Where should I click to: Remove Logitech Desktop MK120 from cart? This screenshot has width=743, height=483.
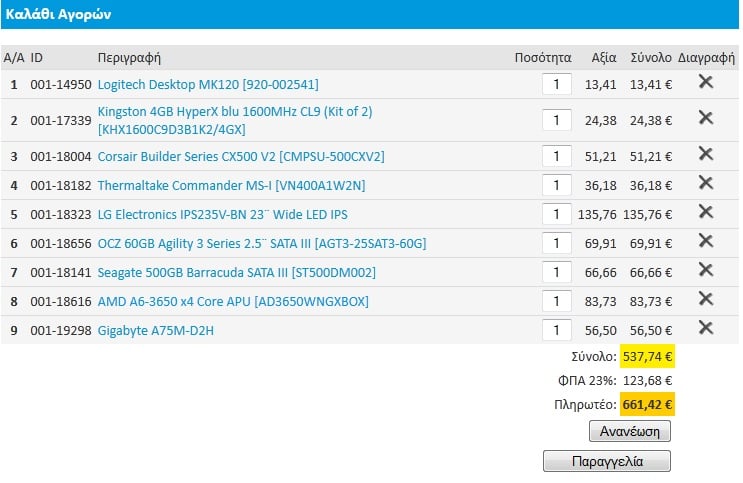point(706,82)
